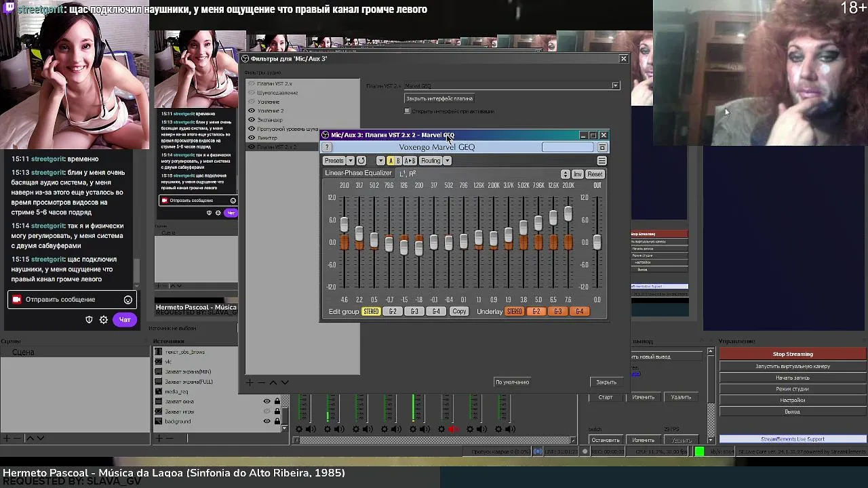Mute the first mixer channel speaker icon
The height and width of the screenshot is (488, 868).
point(311,429)
